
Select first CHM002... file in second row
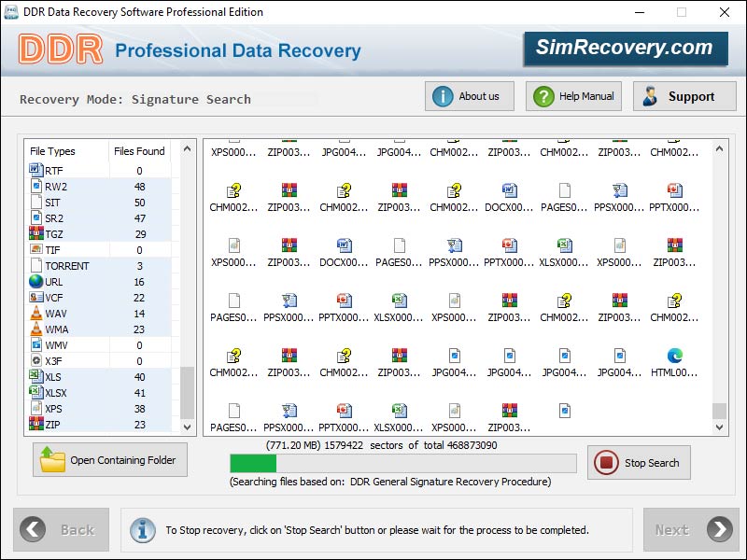click(233, 198)
